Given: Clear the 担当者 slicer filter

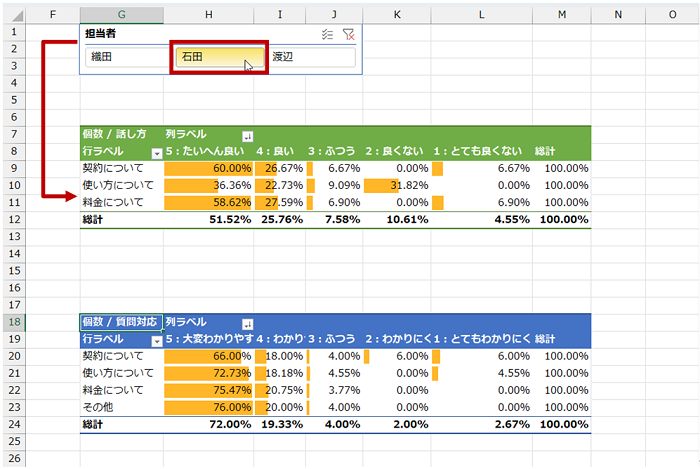Looking at the screenshot, I should point(347,34).
